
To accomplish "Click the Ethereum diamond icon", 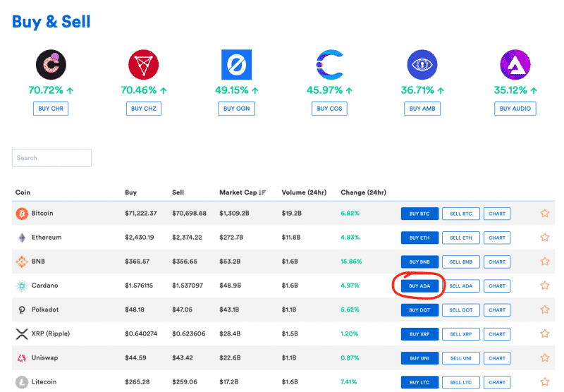I will [22, 238].
